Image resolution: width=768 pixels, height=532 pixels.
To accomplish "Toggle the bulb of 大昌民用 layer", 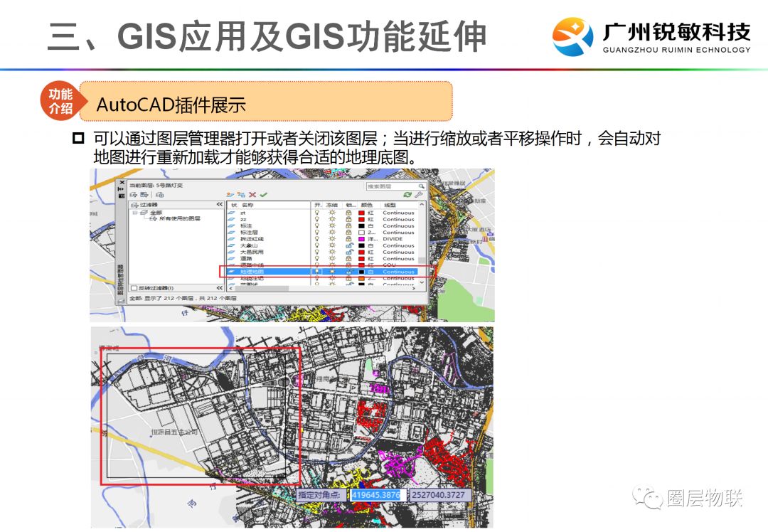I will pyautogui.click(x=317, y=252).
